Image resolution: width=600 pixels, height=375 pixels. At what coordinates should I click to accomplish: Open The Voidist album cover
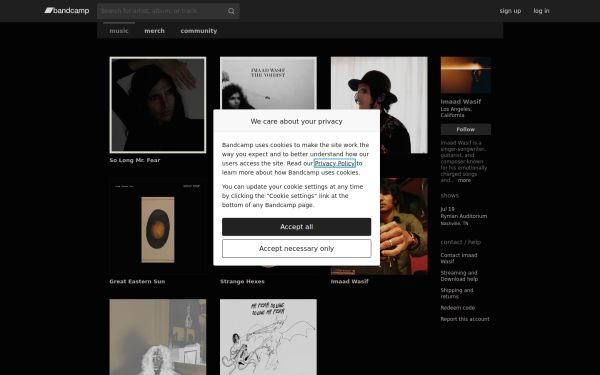268,83
